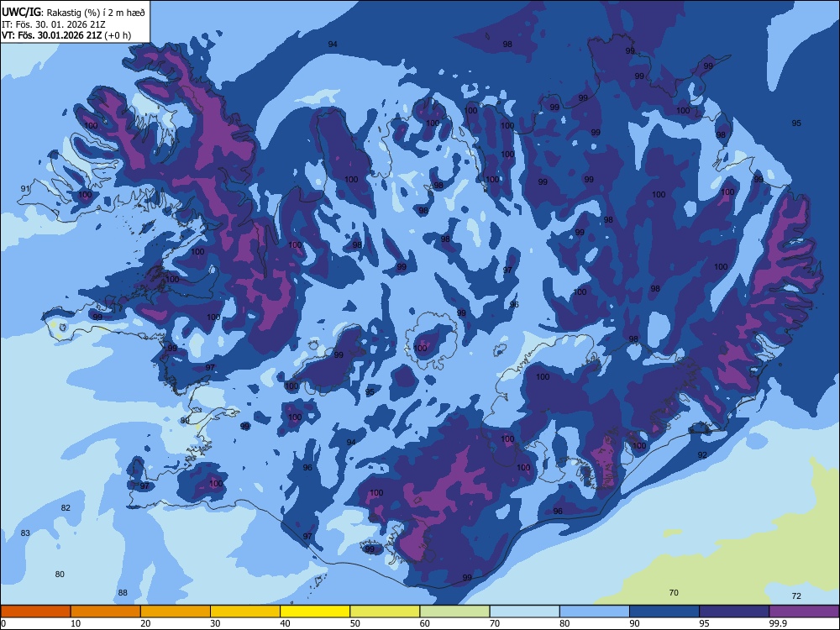This screenshot has height=630, width=840.
Task: Click the '83' humidity value on the map
Action: [25, 533]
